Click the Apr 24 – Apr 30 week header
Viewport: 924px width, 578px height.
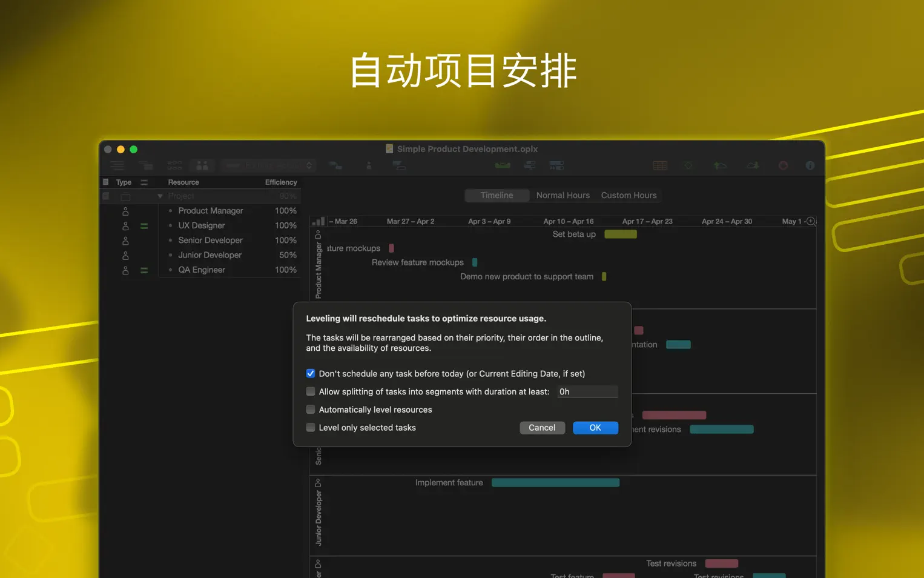point(727,221)
